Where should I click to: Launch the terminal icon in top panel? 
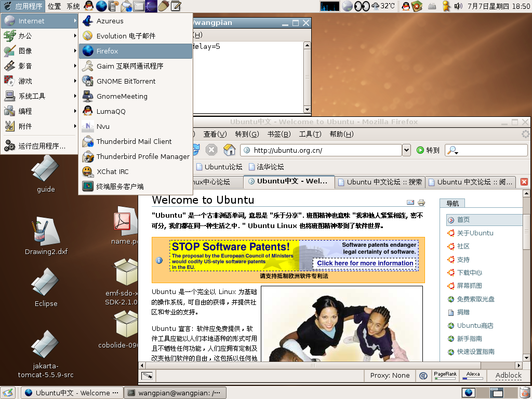click(138, 6)
